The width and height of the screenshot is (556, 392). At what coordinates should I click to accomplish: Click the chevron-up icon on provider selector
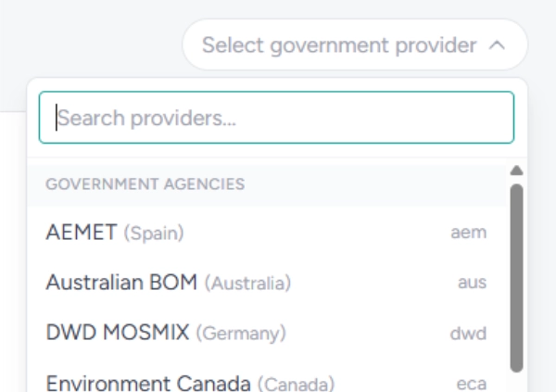pyautogui.click(x=497, y=44)
